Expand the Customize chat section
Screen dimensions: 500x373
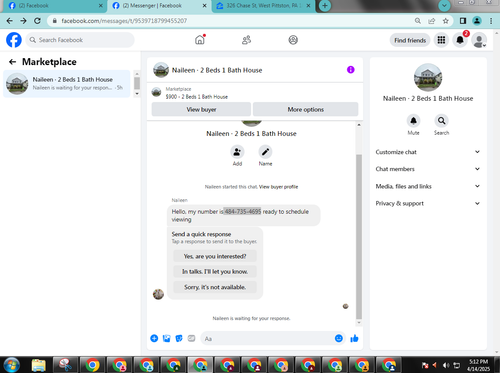click(428, 152)
